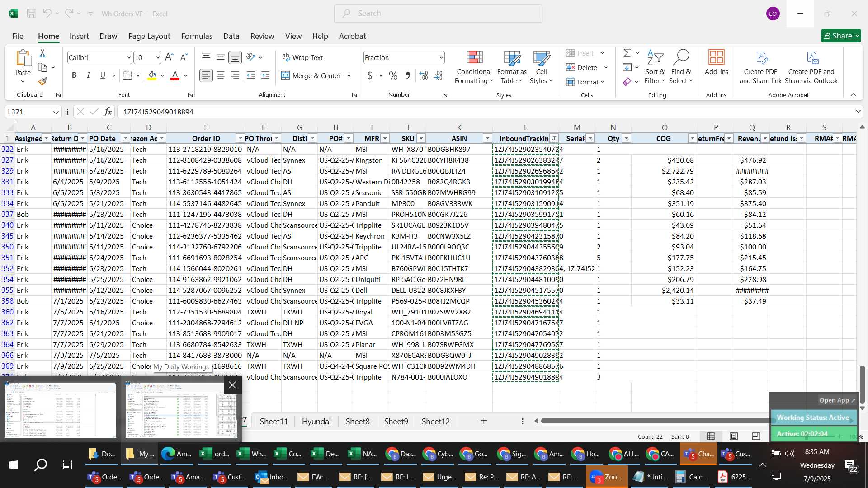
Task: Toggle Underline formatting
Action: [x=103, y=75]
